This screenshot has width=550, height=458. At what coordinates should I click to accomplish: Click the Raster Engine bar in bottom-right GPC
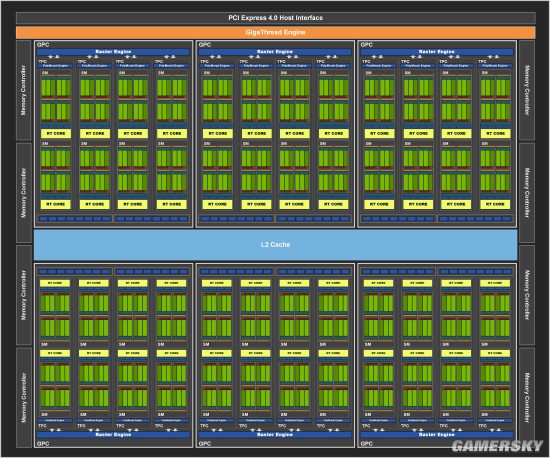[437, 435]
